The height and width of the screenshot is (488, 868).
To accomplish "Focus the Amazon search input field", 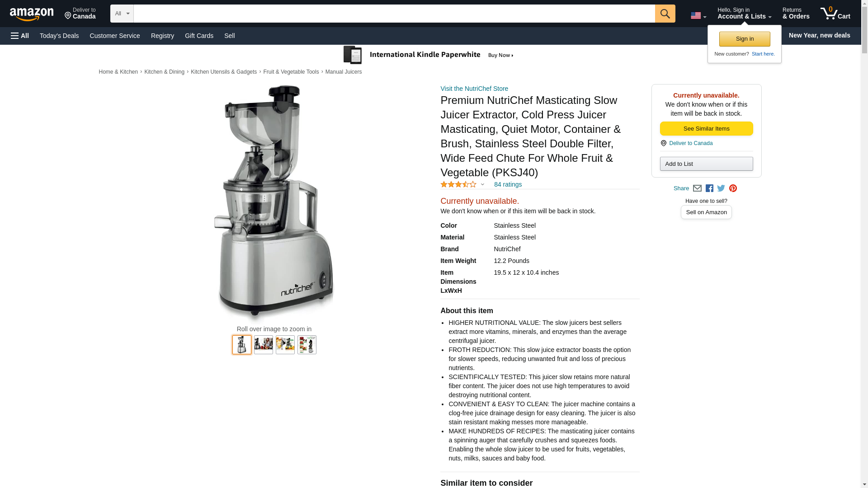I will 394,14.
